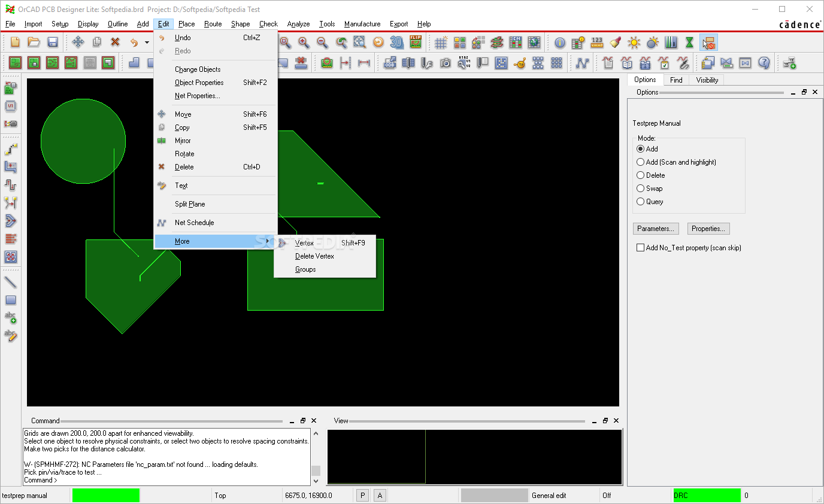
Task: Click the Add Connect route icon in left sidebar
Action: pyautogui.click(x=10, y=149)
